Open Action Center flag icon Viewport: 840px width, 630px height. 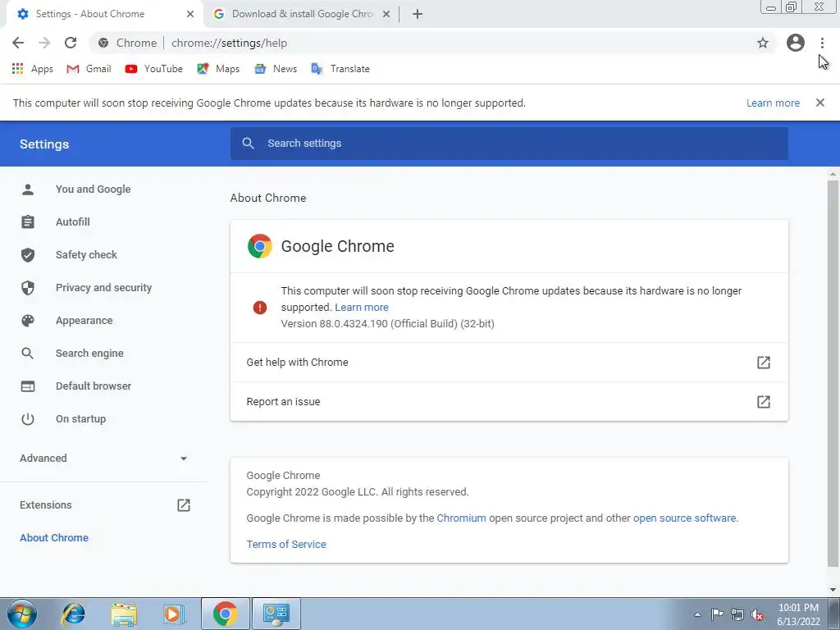(x=717, y=614)
